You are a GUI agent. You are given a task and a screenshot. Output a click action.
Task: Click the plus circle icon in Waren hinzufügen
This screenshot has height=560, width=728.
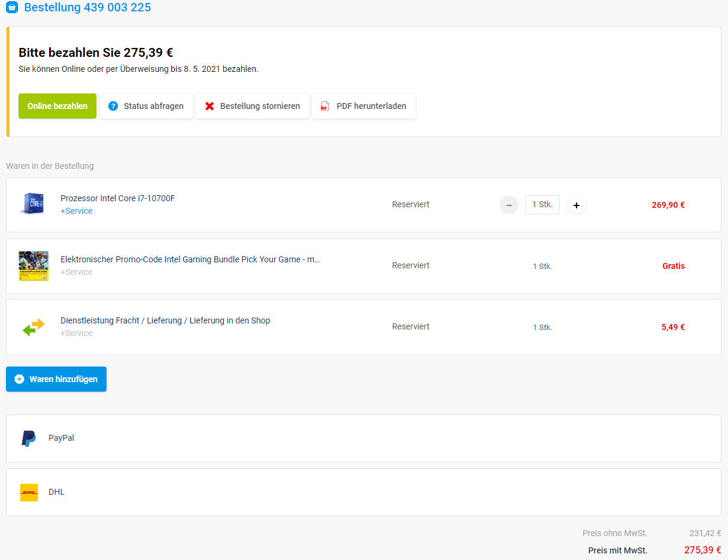point(19,379)
